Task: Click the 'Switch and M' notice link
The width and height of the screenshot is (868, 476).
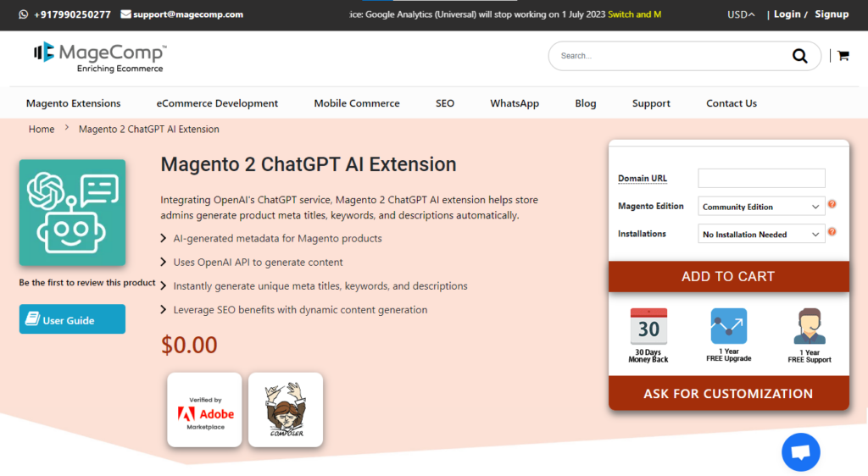Action: [x=634, y=14]
